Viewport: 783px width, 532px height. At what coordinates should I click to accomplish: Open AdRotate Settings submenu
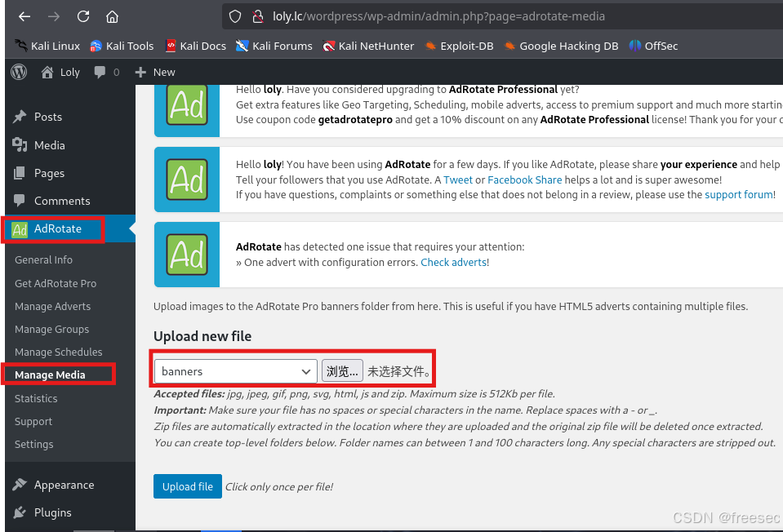(34, 444)
